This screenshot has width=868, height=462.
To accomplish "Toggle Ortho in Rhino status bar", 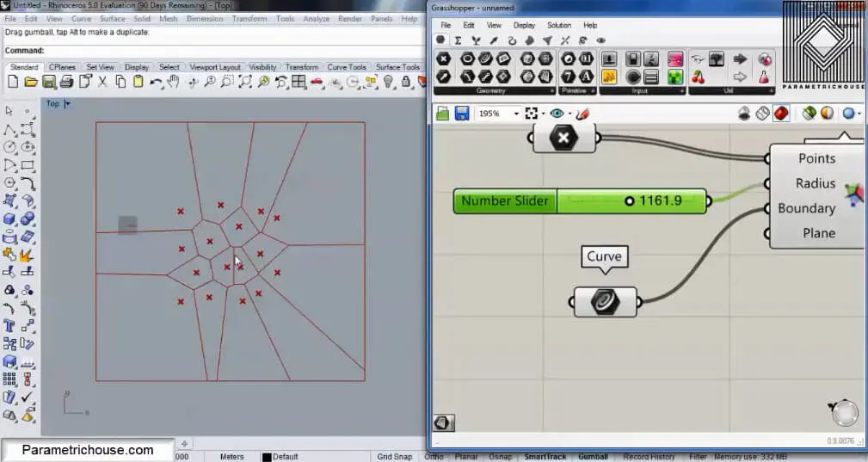I will [x=434, y=457].
